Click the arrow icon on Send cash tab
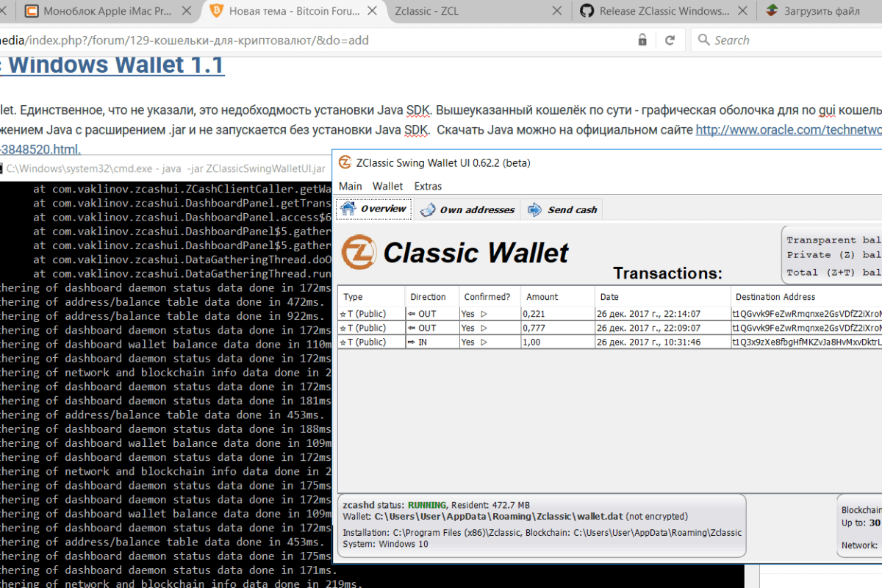 534,210
